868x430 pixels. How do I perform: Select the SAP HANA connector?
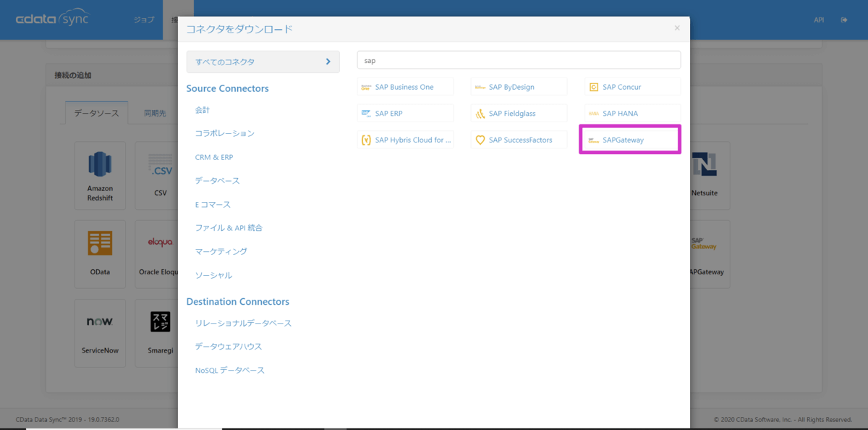click(632, 113)
